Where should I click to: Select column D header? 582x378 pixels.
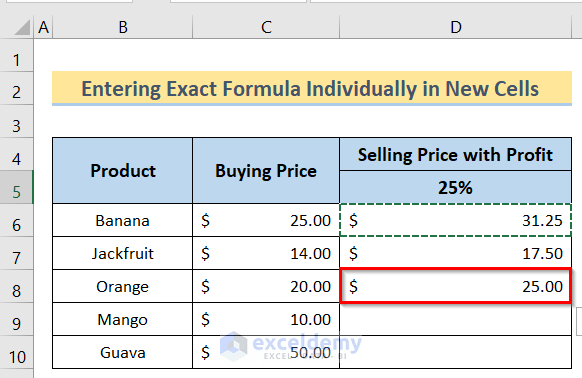pos(455,27)
